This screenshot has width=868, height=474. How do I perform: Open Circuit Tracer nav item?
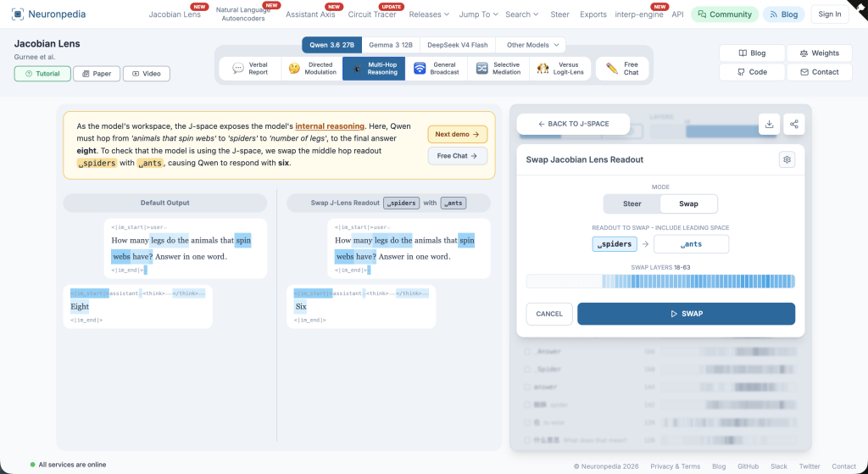click(372, 14)
